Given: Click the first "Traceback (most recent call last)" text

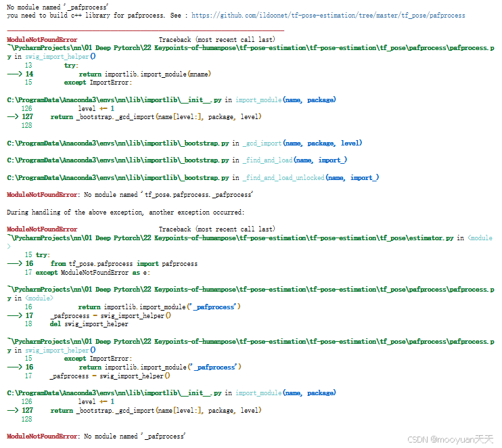Looking at the screenshot, I should coord(216,40).
